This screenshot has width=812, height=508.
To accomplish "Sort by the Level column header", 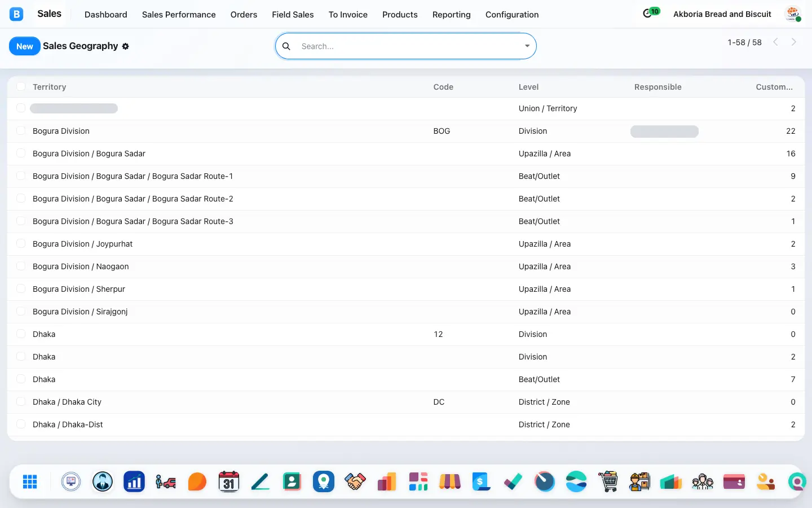I will tap(528, 87).
